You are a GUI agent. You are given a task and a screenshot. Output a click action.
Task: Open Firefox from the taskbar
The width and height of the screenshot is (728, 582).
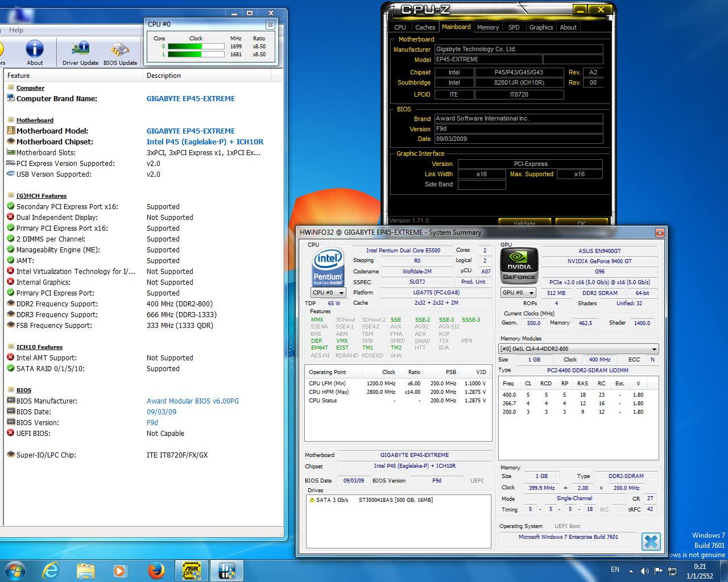tap(156, 570)
